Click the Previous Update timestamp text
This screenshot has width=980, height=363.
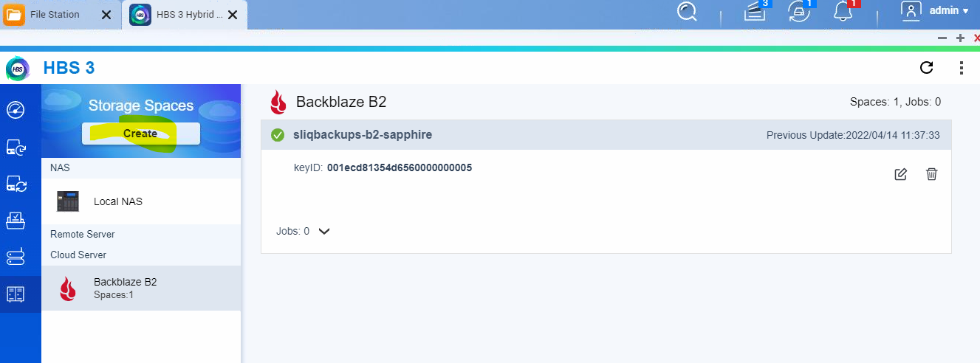[x=853, y=135]
